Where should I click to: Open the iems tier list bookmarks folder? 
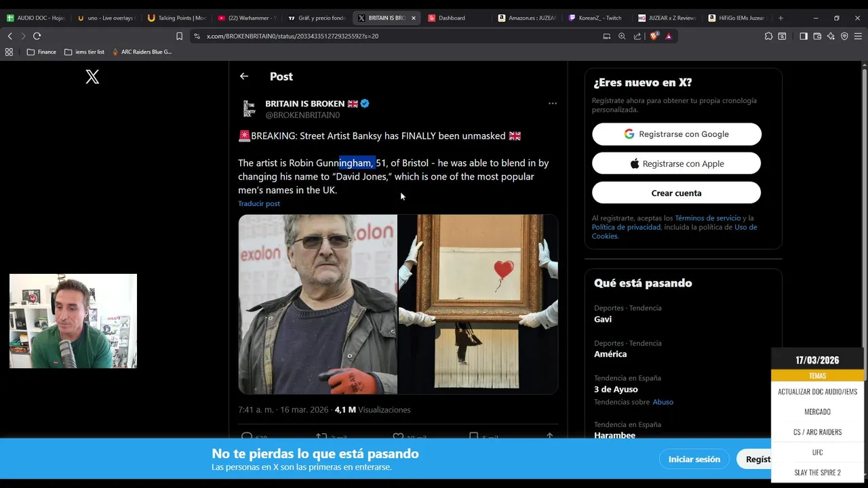coord(84,52)
